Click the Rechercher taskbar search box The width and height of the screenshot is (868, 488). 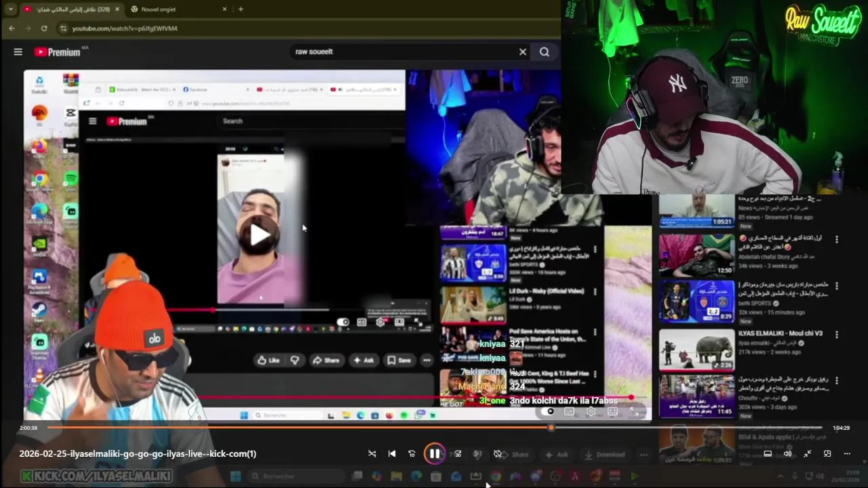pyautogui.click(x=295, y=476)
